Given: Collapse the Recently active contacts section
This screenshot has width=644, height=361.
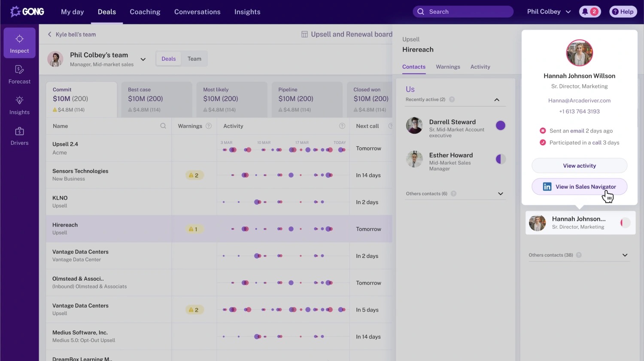Looking at the screenshot, I should pos(497,100).
